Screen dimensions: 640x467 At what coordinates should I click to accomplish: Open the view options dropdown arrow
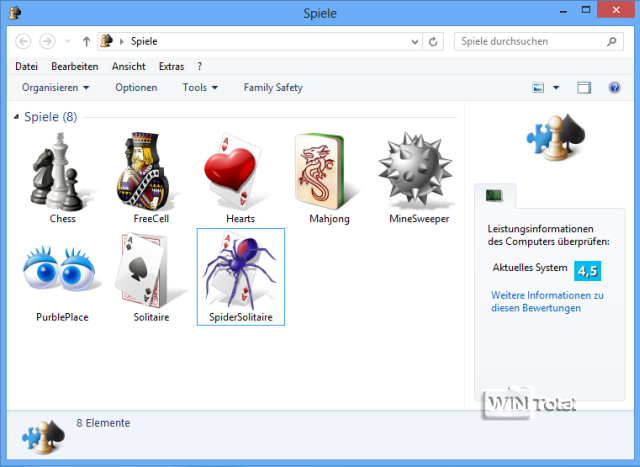tap(556, 87)
